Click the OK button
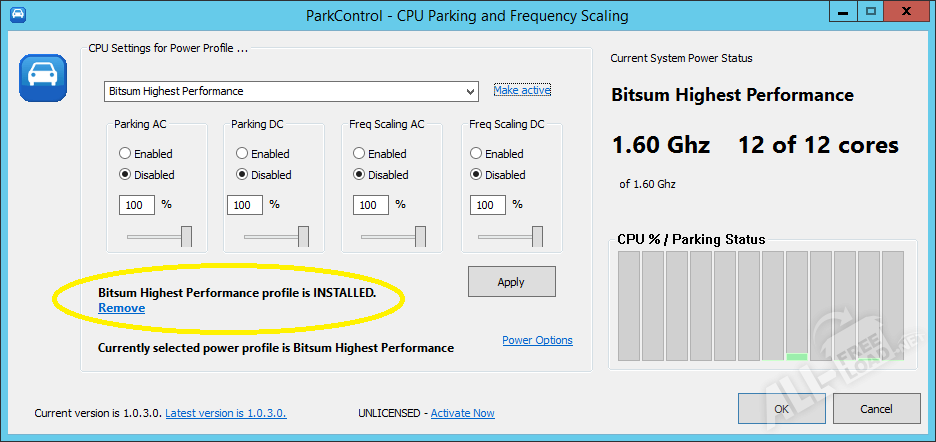Image resolution: width=936 pixels, height=442 pixels. pyautogui.click(x=781, y=408)
